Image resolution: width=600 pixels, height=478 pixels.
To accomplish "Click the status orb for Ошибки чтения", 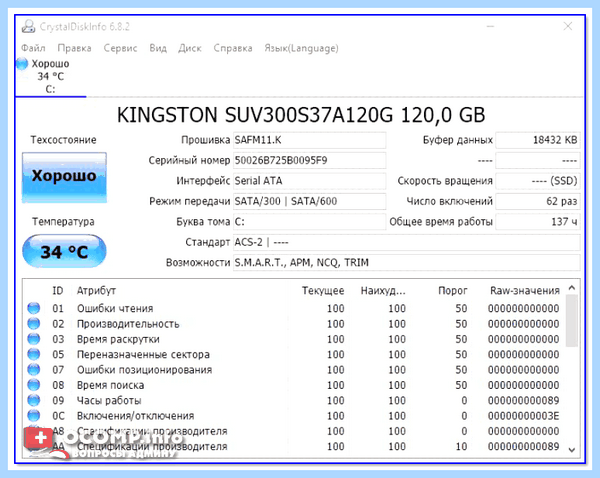I will click(x=34, y=308).
